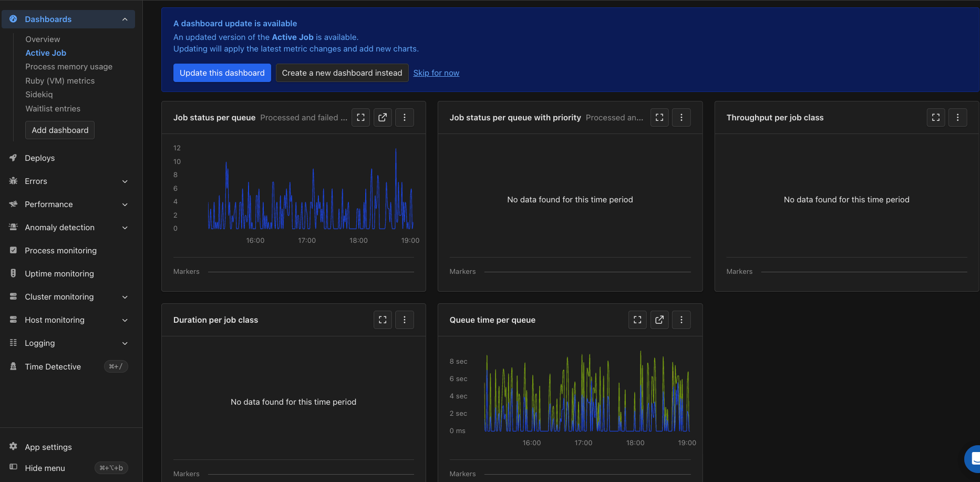Expand Throughput per job class chart fullscreen
Viewport: 980px width, 482px height.
[936, 118]
